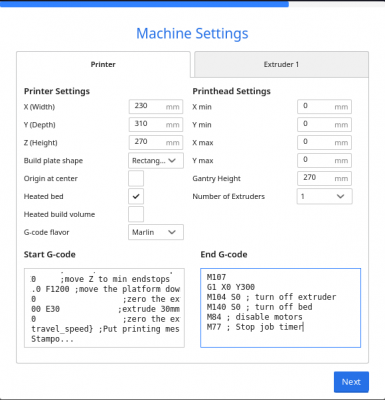Viewport: 385px width, 400px height.
Task: Click the Next button
Action: click(x=351, y=382)
